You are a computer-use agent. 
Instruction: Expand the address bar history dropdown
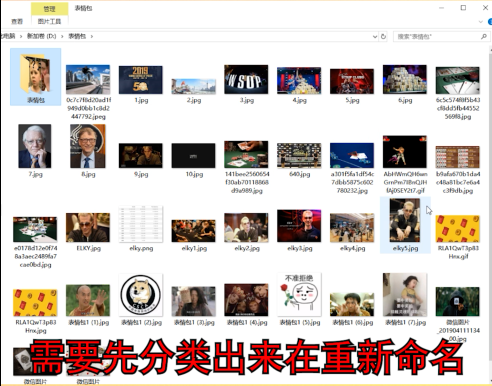tap(375, 36)
